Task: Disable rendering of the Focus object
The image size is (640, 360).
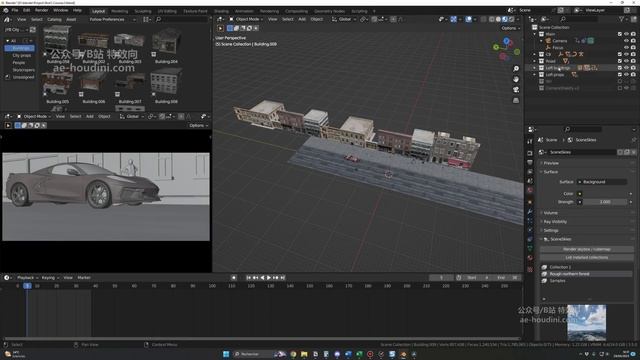Action: click(633, 48)
